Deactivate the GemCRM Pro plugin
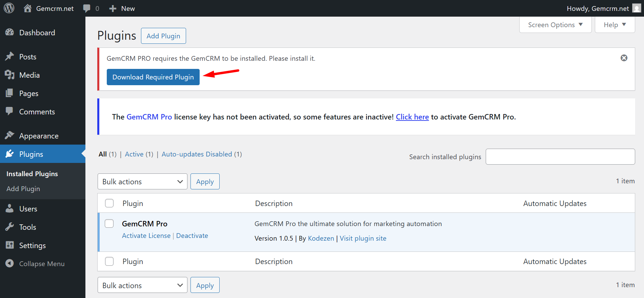 (192, 236)
